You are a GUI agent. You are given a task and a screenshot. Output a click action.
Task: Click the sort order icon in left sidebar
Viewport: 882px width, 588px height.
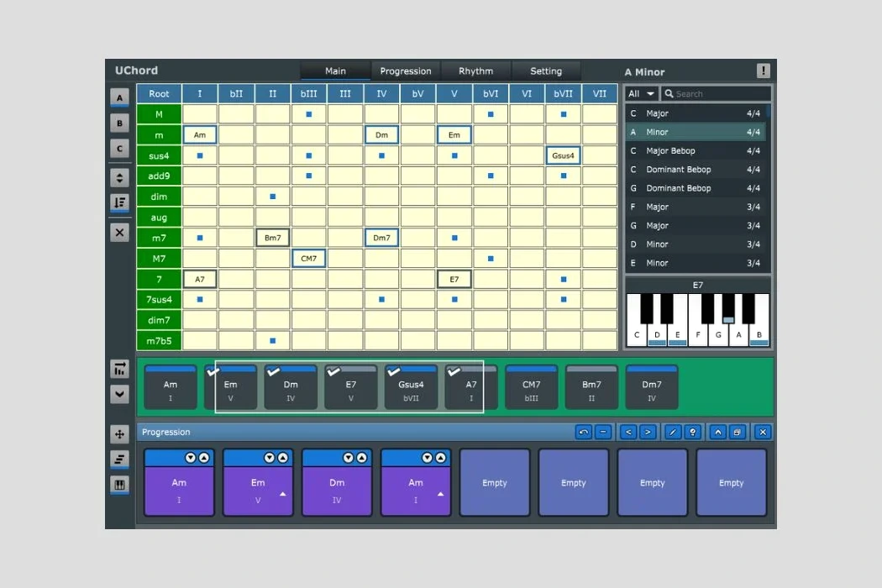(x=119, y=202)
